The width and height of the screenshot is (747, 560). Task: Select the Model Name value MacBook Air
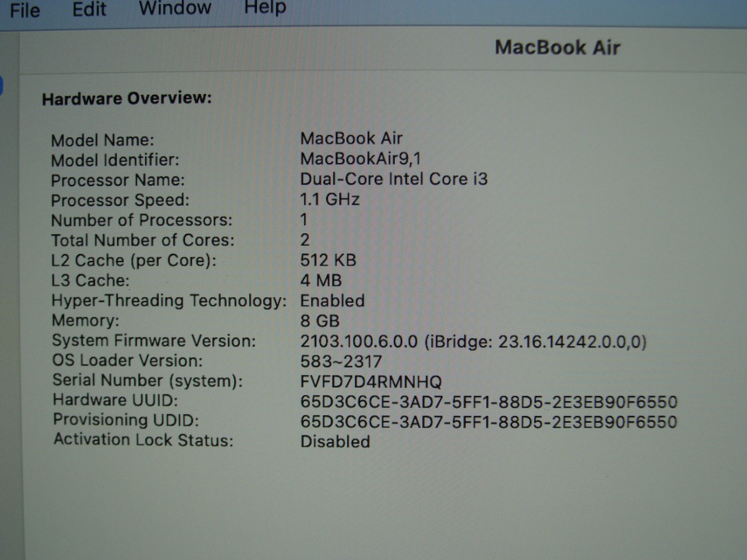pos(351,138)
